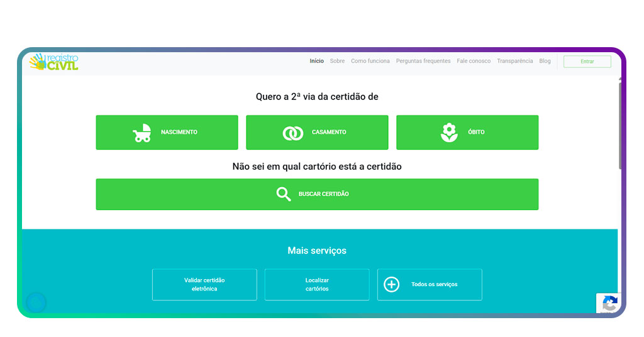This screenshot has width=644, height=337.
Task: Click the flower icon on Óbito
Action: coord(449,132)
